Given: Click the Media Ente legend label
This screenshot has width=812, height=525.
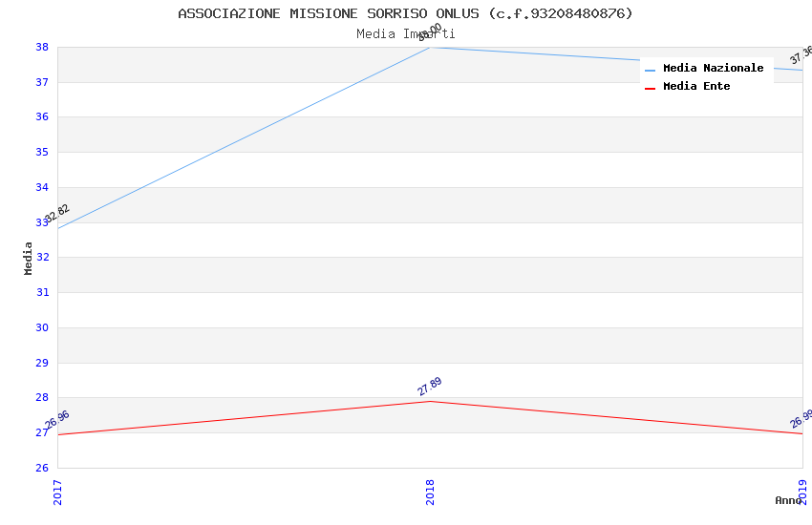Looking at the screenshot, I should (x=696, y=86).
